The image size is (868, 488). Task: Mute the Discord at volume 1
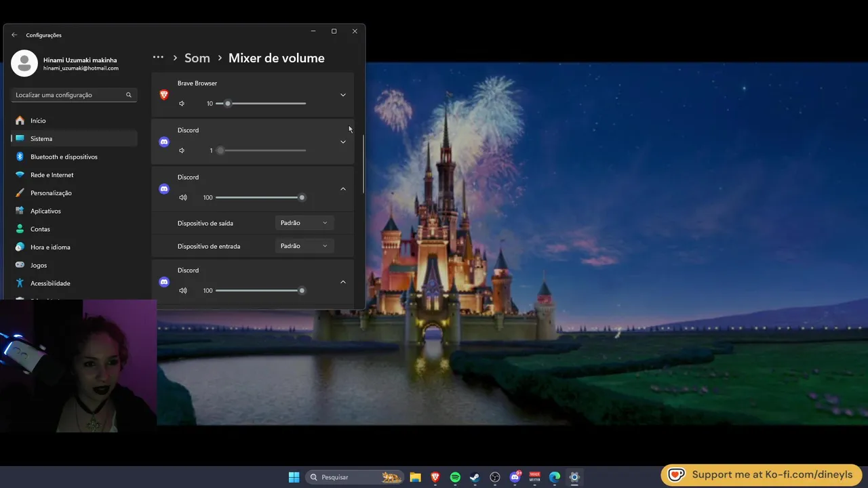182,150
